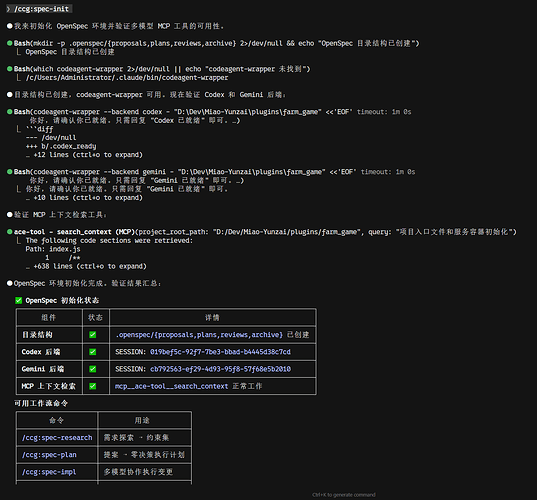
Task: Expand the +12 lines collapsed diff output
Action: [84, 155]
